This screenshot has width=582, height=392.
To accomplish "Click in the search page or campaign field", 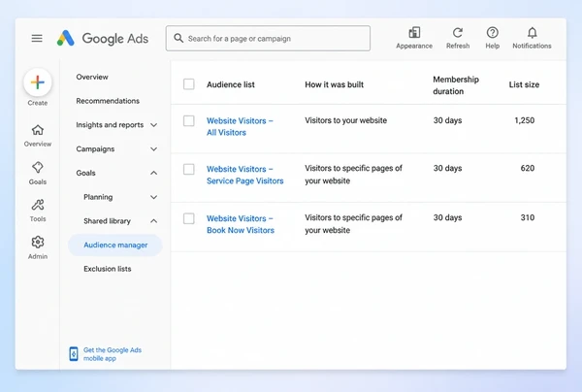I will (x=268, y=38).
